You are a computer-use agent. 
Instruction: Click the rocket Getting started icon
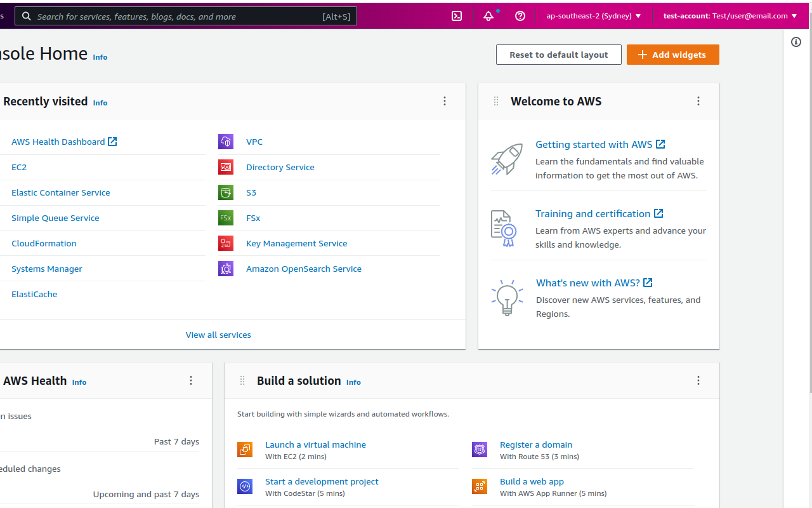click(507, 159)
